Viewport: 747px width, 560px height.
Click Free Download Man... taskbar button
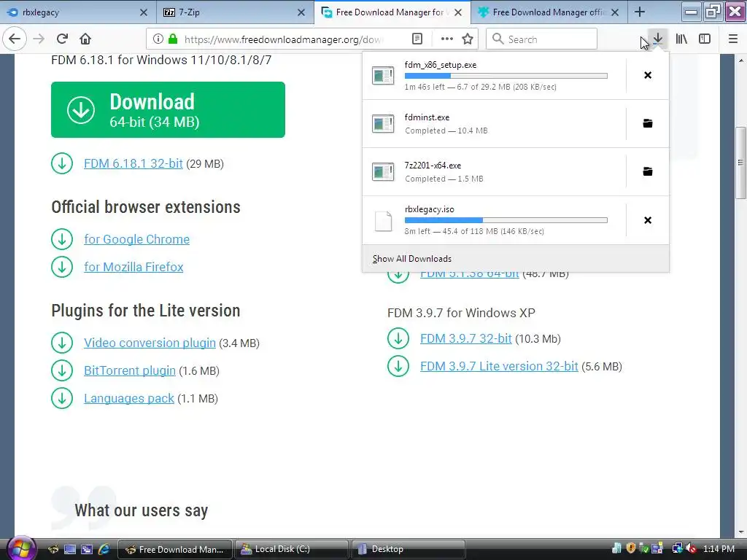[x=175, y=549]
